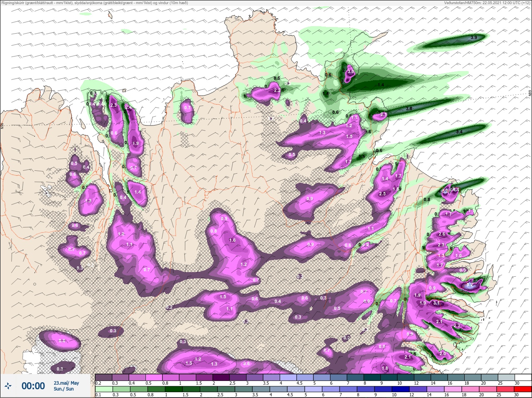Click the 3.8 rainfall value on the green streak
The image size is (532, 398).
[x=409, y=108]
